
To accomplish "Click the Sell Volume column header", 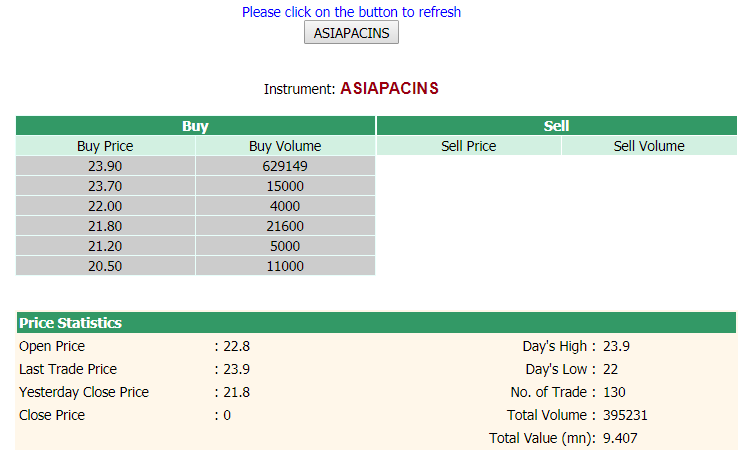I will pyautogui.click(x=649, y=146).
